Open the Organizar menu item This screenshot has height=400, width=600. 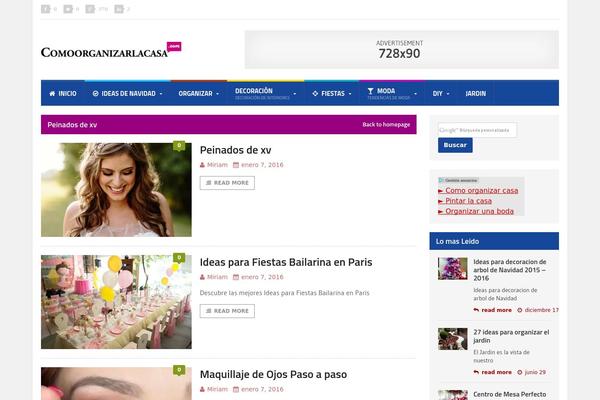click(x=199, y=93)
